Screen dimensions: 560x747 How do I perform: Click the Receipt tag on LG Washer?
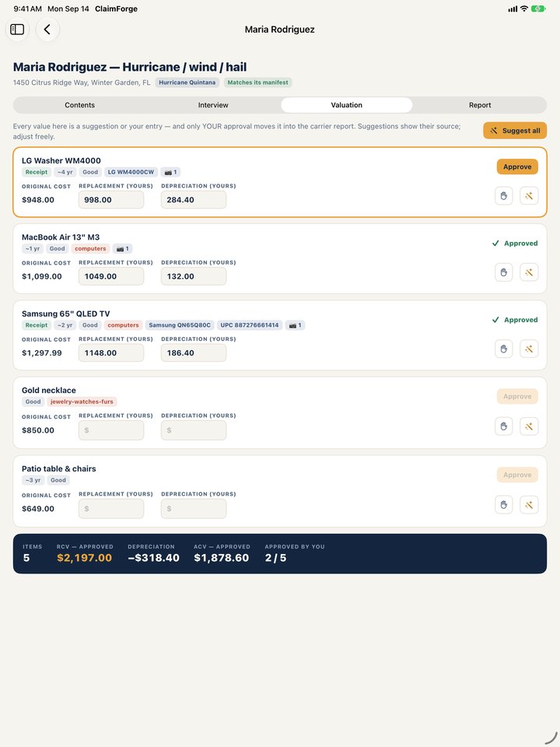(x=37, y=172)
